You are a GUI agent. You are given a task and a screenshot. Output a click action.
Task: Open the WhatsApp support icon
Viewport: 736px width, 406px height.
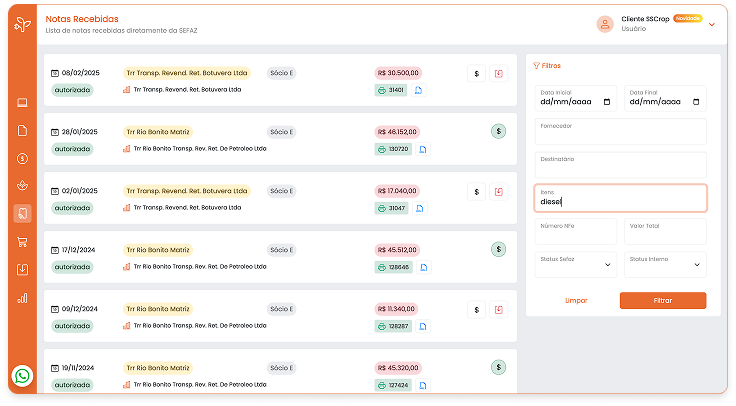coord(23,376)
